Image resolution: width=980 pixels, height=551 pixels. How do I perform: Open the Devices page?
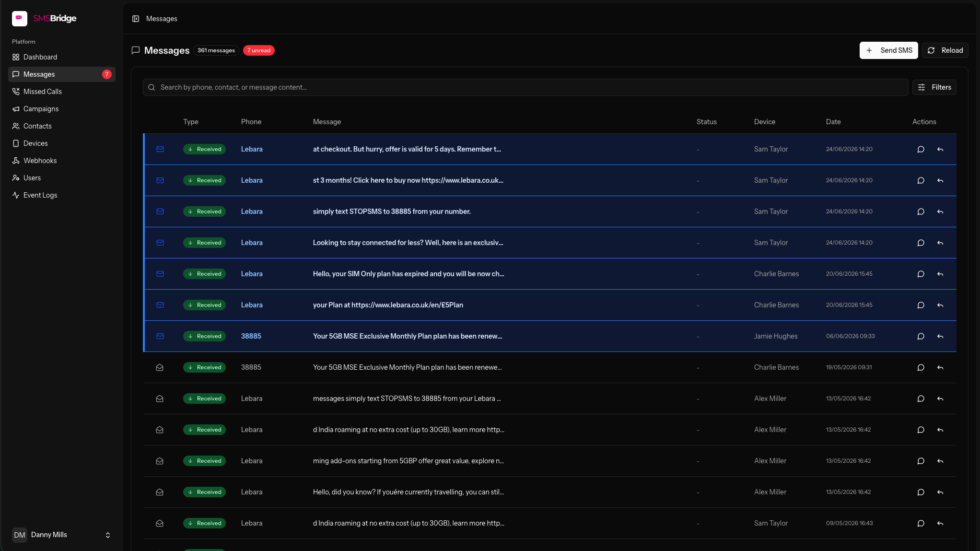tap(62, 143)
